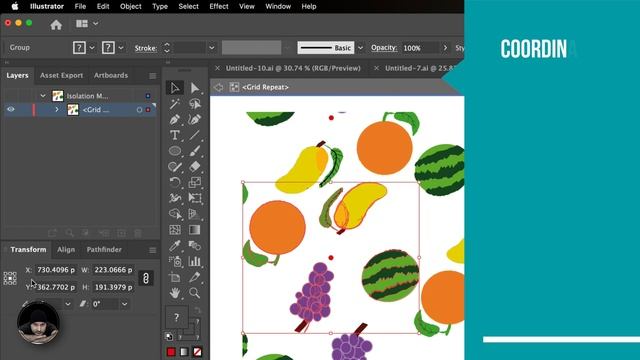Select the Free Transform tool
The width and height of the screenshot is (640, 360).
pyautogui.click(x=195, y=198)
